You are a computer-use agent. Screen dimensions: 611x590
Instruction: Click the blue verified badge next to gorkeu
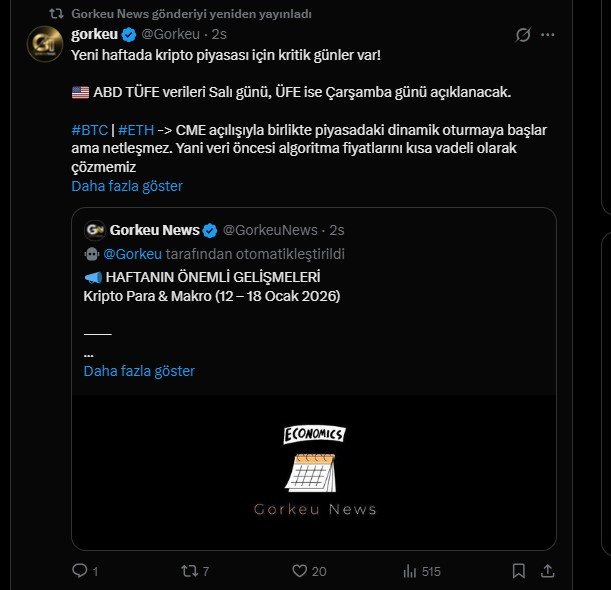128,35
